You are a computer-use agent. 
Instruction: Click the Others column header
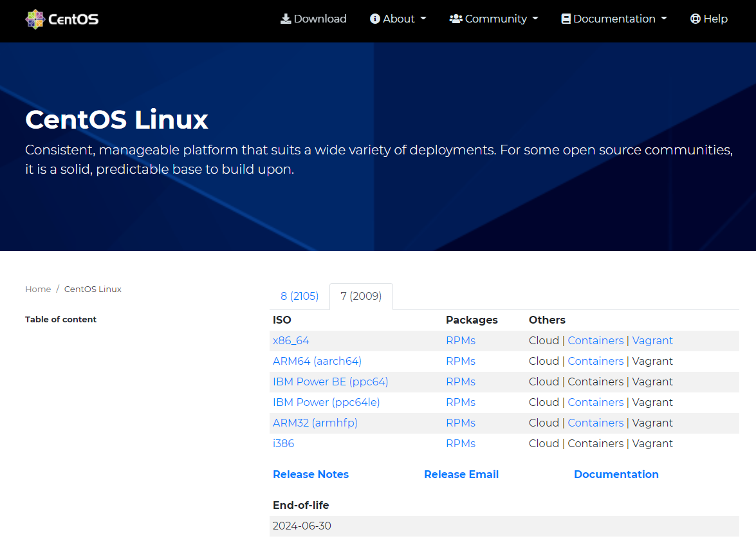(x=547, y=320)
